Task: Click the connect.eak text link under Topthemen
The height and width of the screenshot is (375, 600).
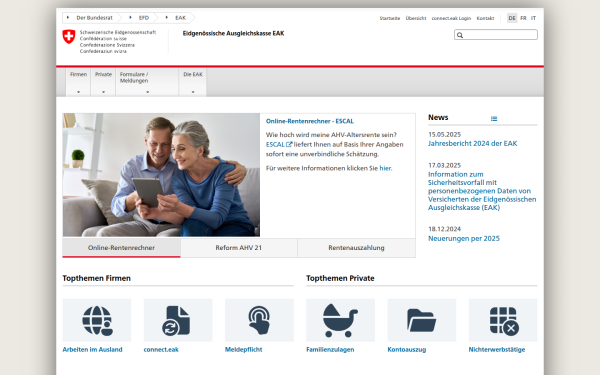Action: tap(161, 349)
